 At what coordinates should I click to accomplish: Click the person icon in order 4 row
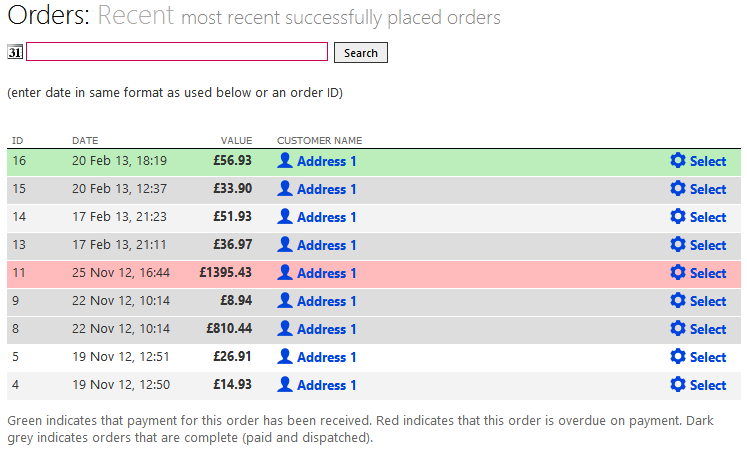click(285, 385)
